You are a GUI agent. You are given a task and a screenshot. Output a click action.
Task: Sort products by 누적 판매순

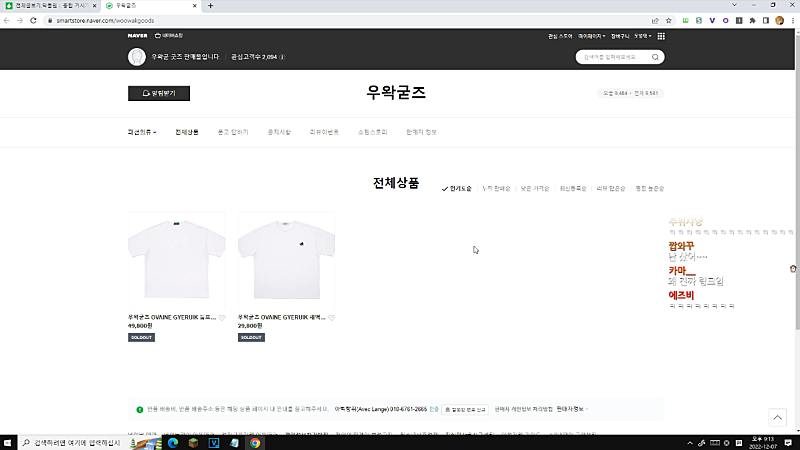tap(496, 189)
